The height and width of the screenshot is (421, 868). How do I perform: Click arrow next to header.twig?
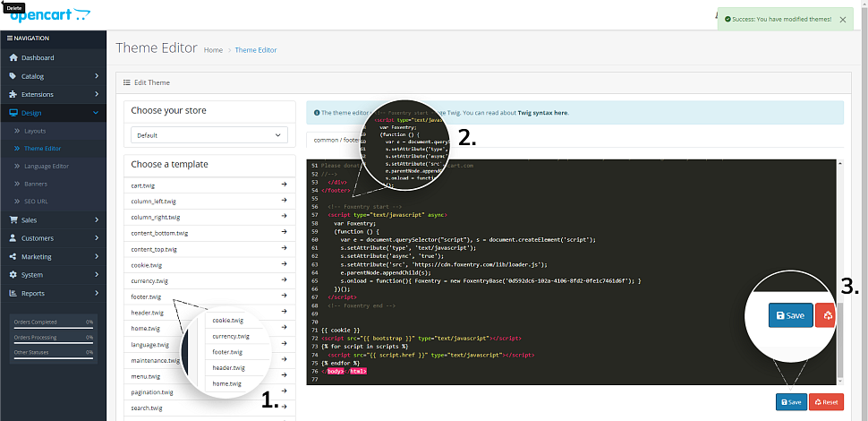[284, 312]
